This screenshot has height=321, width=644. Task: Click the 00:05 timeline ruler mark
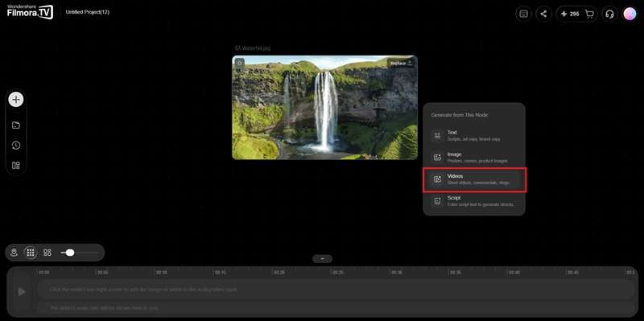(103, 272)
